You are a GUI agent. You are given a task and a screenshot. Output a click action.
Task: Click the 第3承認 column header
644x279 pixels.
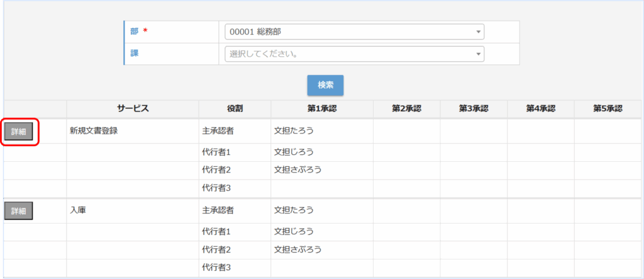[x=474, y=108]
